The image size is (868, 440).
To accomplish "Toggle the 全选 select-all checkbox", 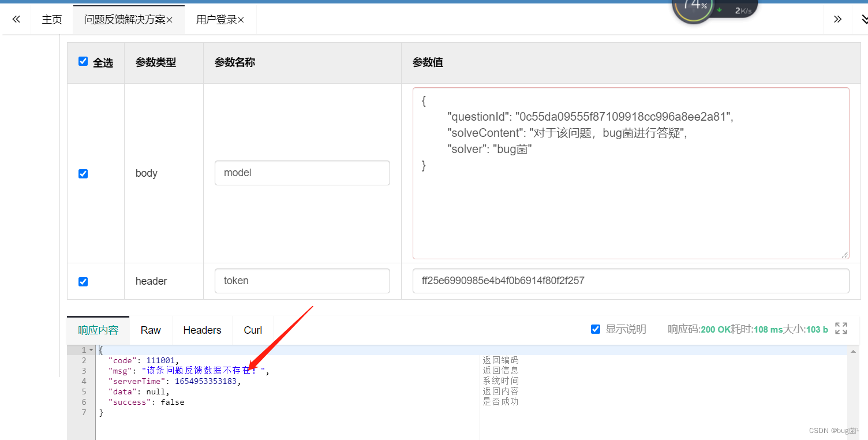I will pyautogui.click(x=83, y=62).
